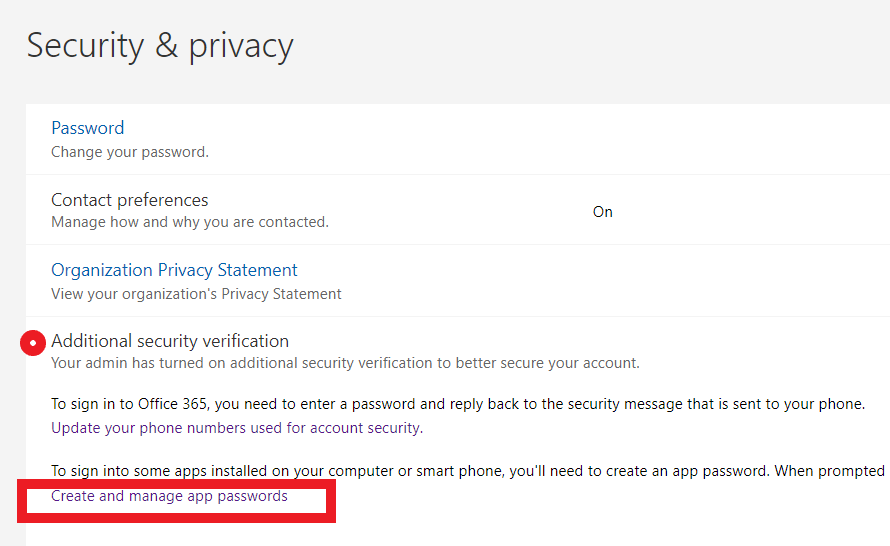Collapse the Additional security verification heading

click(170, 341)
